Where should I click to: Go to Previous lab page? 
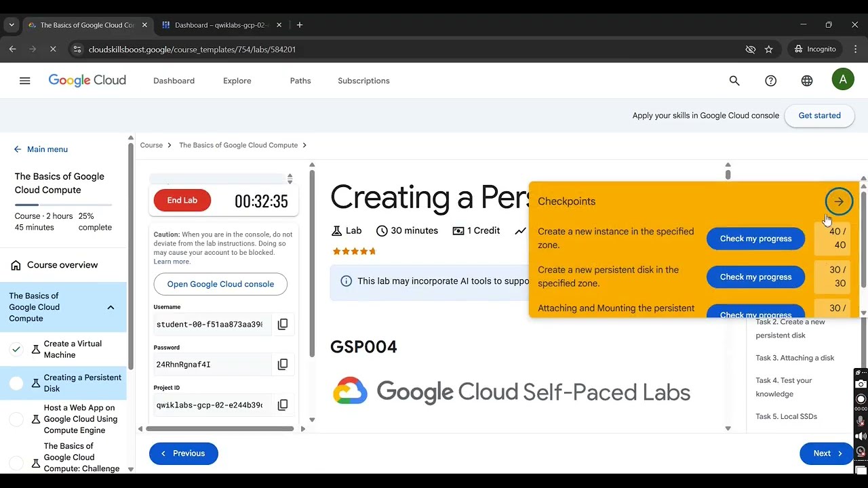pos(184,453)
